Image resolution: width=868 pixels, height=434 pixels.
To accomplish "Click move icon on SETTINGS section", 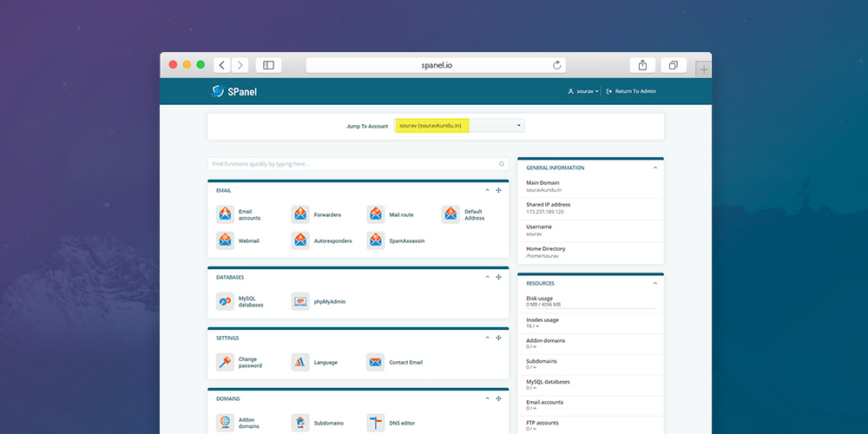I will 498,338.
